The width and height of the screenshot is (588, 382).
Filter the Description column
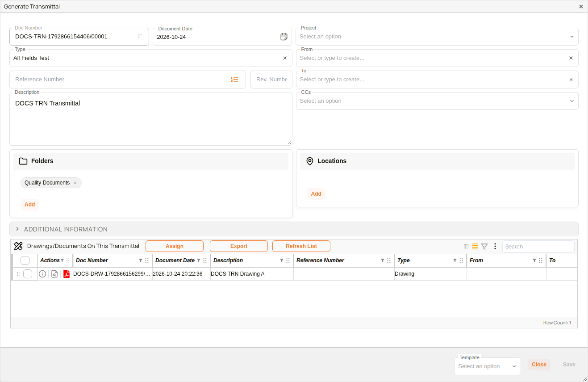pyautogui.click(x=282, y=260)
